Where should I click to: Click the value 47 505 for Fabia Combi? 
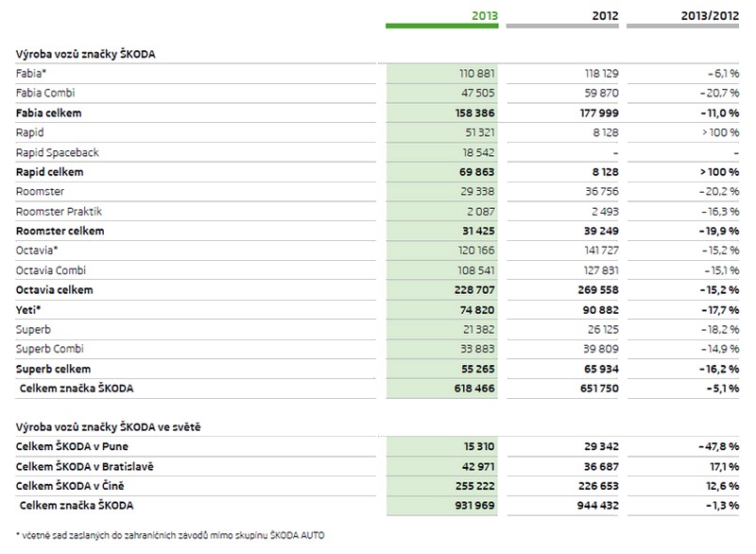click(x=478, y=93)
